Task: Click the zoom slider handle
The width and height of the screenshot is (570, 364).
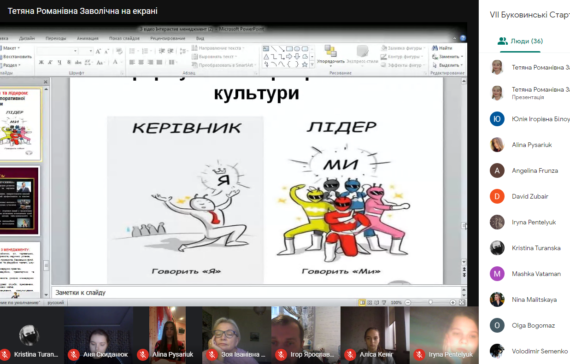Action: (430, 302)
